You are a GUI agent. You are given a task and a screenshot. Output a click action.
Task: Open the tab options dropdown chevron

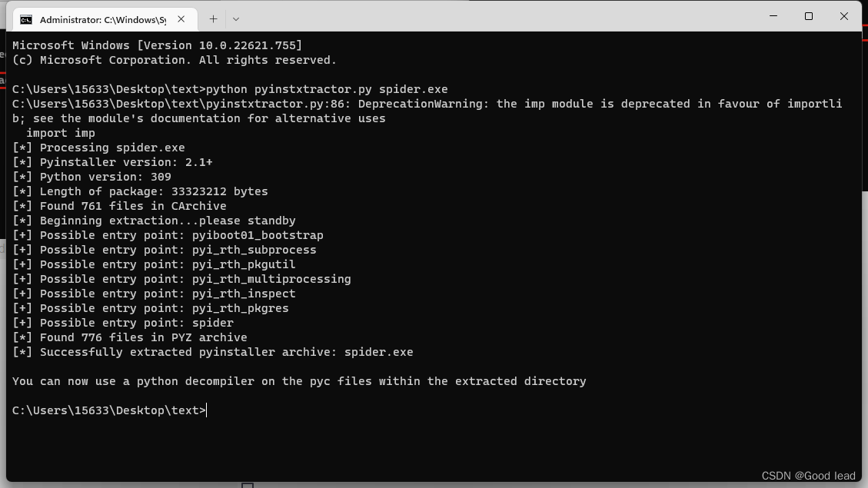[236, 18]
